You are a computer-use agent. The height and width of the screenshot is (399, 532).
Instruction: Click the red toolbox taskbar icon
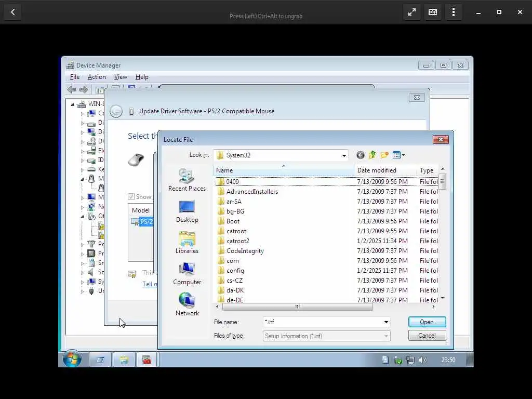[x=147, y=360]
